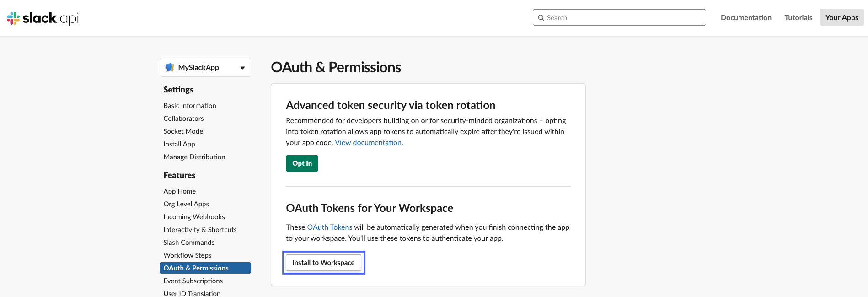Screen dimensions: 868x297
Task: Follow the OAuth Tokens link
Action: (329, 227)
